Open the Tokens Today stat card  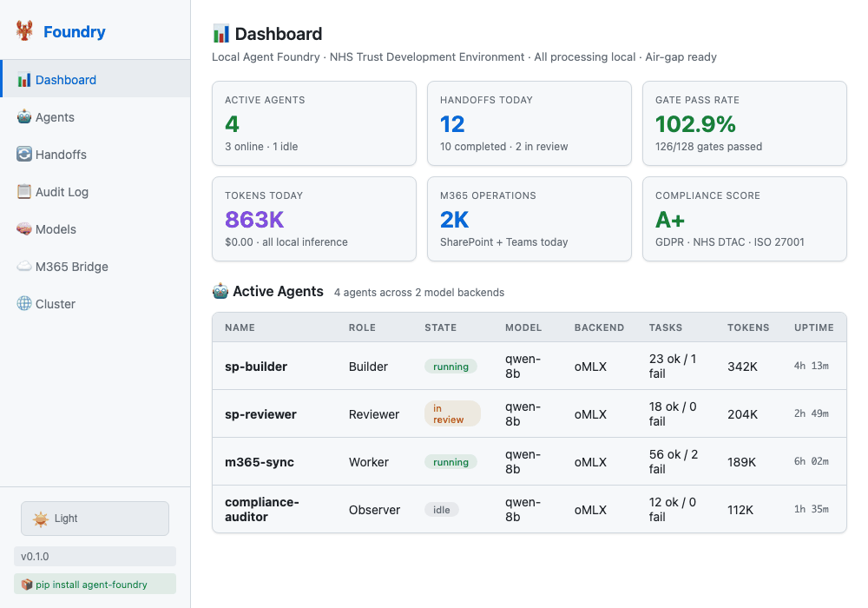tap(314, 219)
